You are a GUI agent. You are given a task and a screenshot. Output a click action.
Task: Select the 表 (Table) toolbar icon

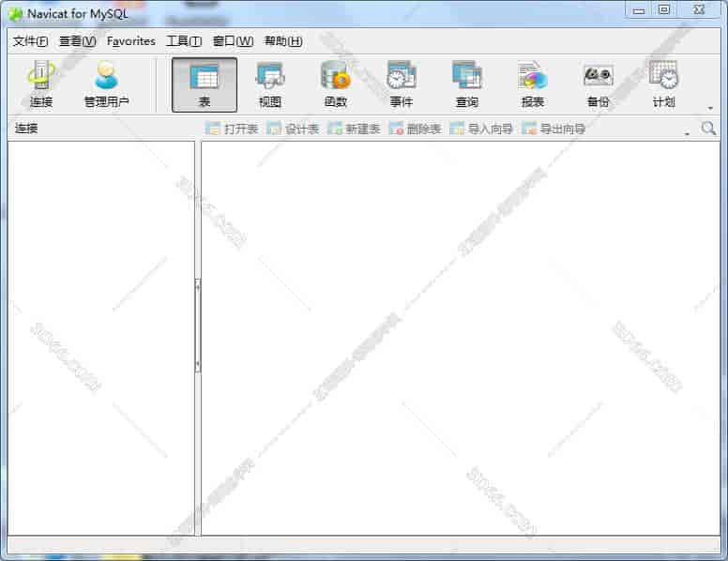pyautogui.click(x=205, y=84)
